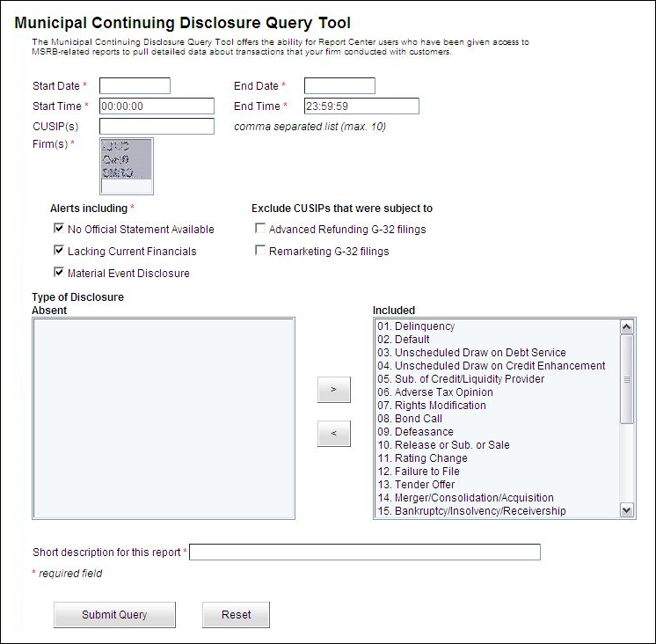Check Remarketing G-32 filings option
The image size is (656, 644).
pos(260,251)
